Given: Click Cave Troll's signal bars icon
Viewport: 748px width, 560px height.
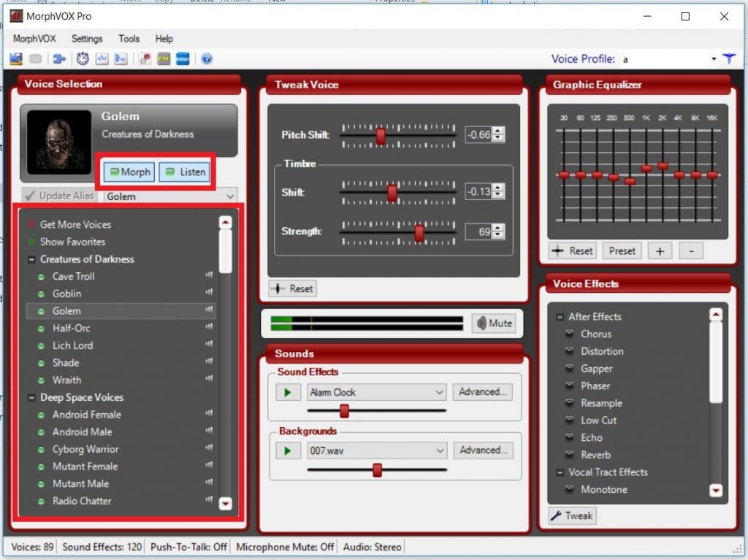Looking at the screenshot, I should coord(209,275).
